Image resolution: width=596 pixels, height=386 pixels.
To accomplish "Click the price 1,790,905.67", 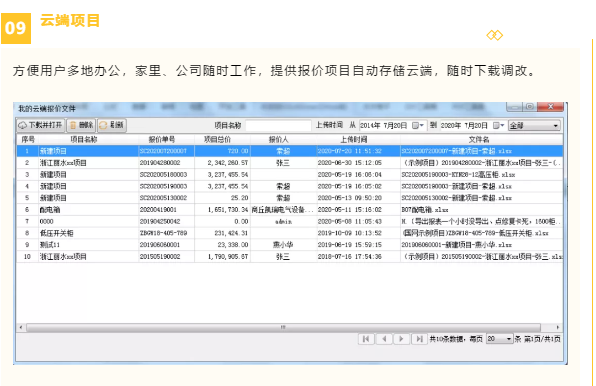I will point(228,257).
